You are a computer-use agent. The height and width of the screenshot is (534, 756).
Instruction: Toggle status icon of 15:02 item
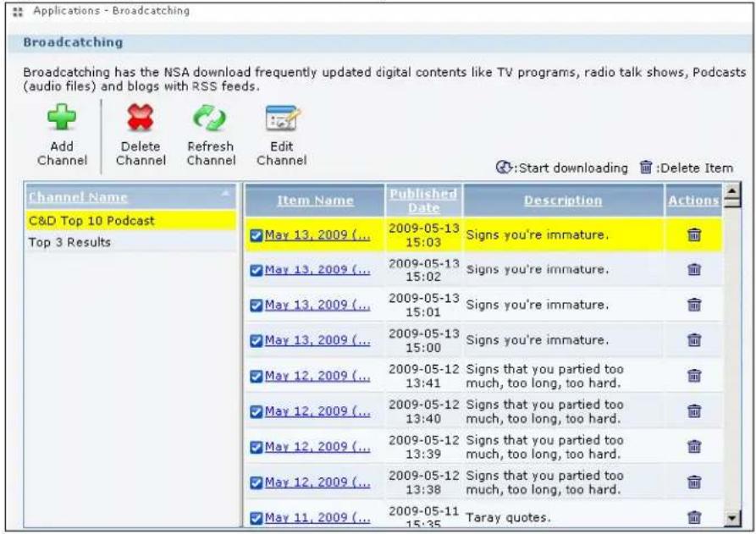pyautogui.click(x=257, y=270)
